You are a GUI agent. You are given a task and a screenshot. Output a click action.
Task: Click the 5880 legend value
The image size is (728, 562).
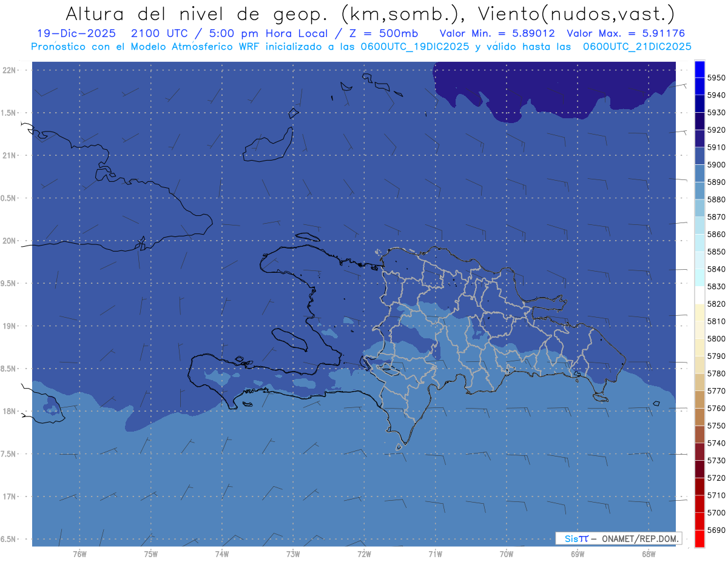point(716,199)
